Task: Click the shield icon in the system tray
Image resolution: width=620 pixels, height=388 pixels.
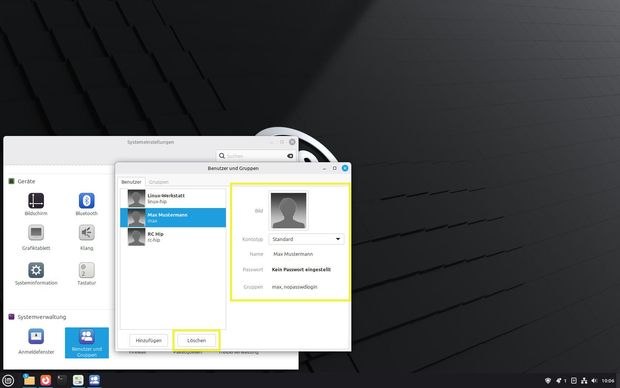Action: (x=548, y=380)
